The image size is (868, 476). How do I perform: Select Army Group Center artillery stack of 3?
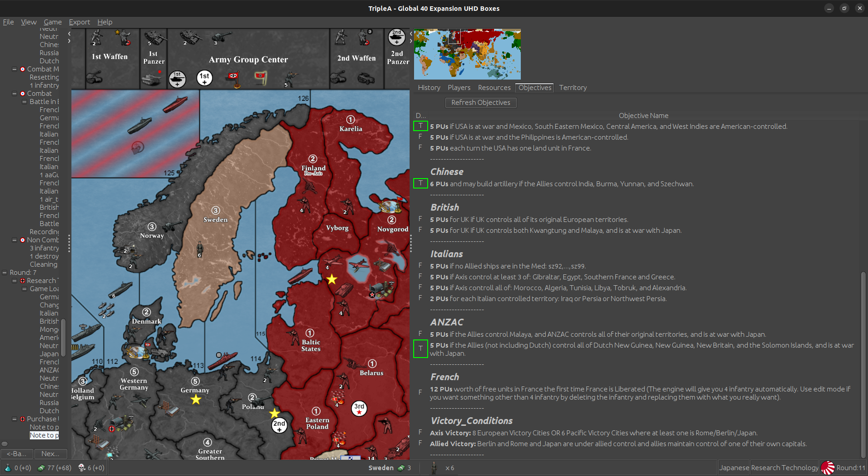(x=222, y=38)
